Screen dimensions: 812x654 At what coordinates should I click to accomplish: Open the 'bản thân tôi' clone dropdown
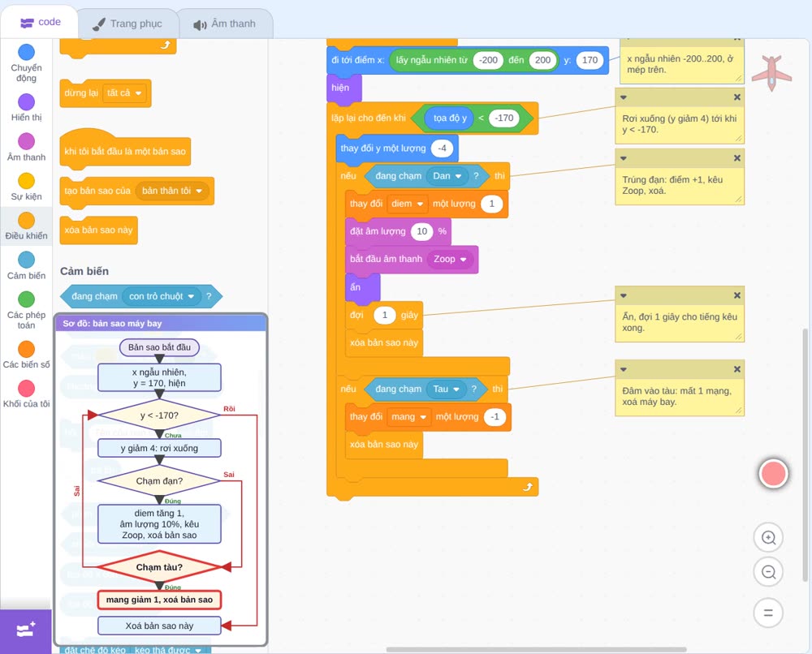[x=172, y=191]
